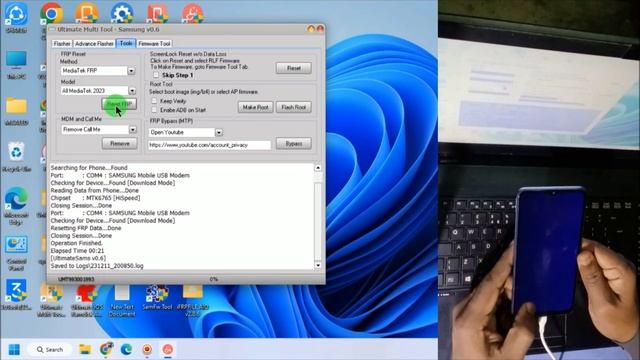The image size is (640, 360).
Task: Click the '[UltimateSams v0.6]' log line
Action: click(x=78, y=258)
